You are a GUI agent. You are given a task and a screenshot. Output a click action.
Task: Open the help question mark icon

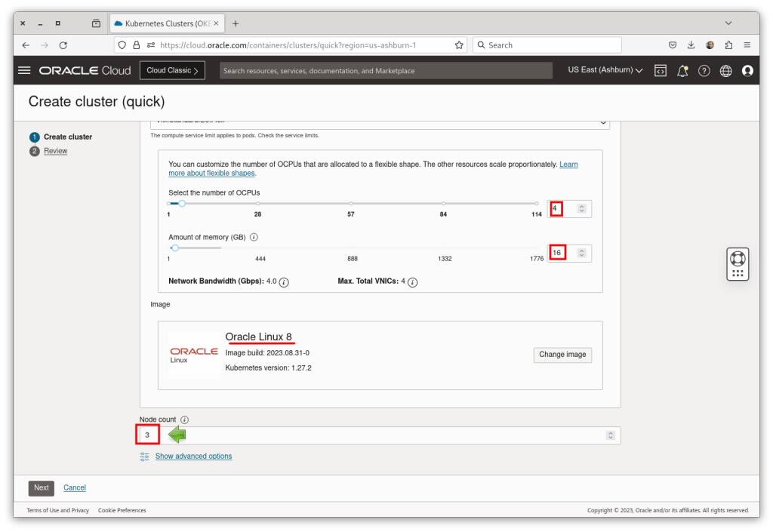click(x=704, y=71)
